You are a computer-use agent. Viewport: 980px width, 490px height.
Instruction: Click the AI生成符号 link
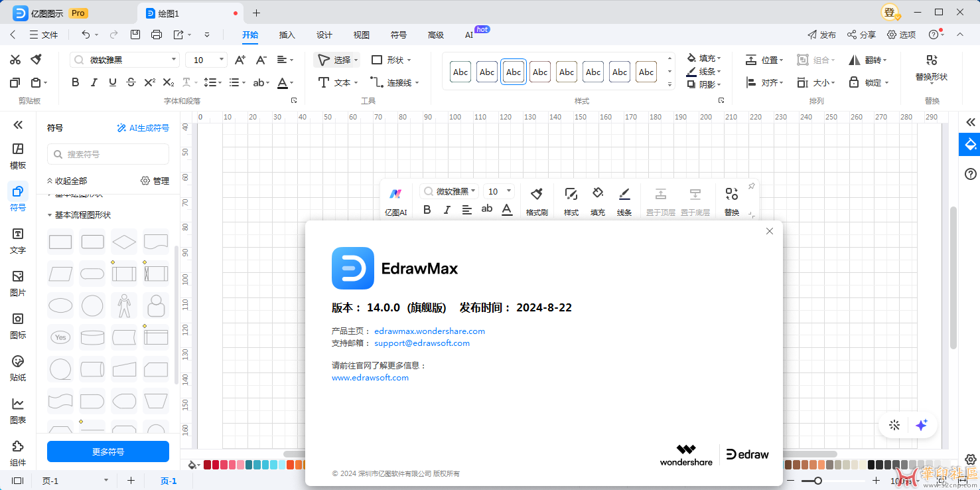(x=143, y=127)
